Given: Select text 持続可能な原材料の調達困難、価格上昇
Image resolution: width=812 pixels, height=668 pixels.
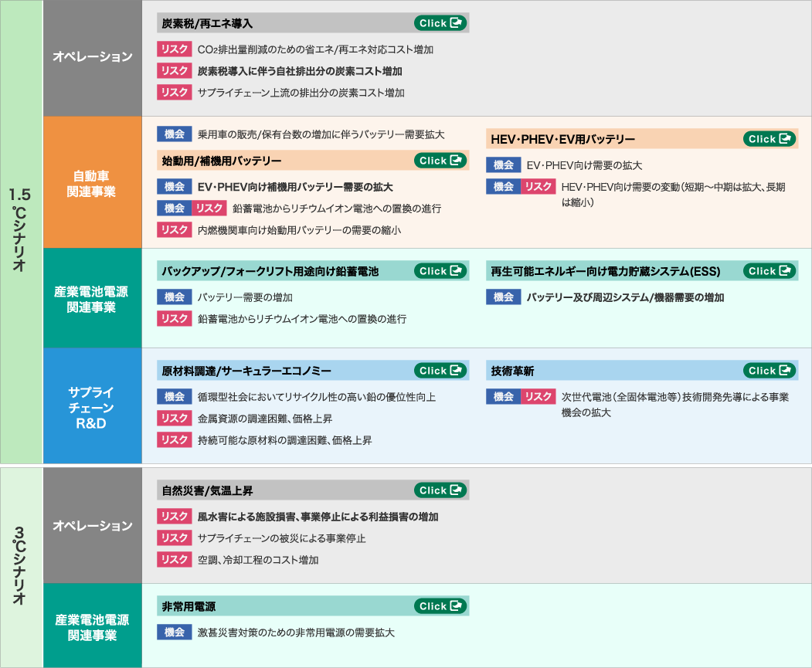Looking at the screenshot, I should pos(284,441).
